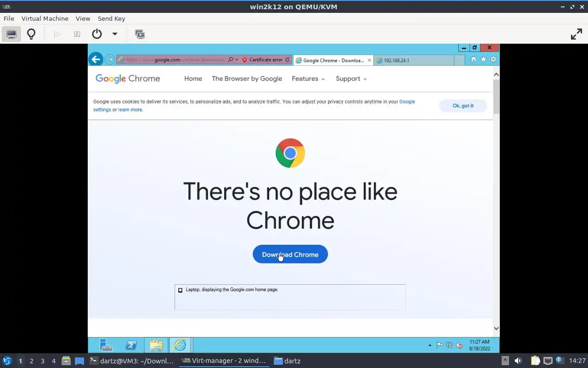Click Internet Explorer forward arrow
The width and height of the screenshot is (588, 368).
[x=109, y=60]
